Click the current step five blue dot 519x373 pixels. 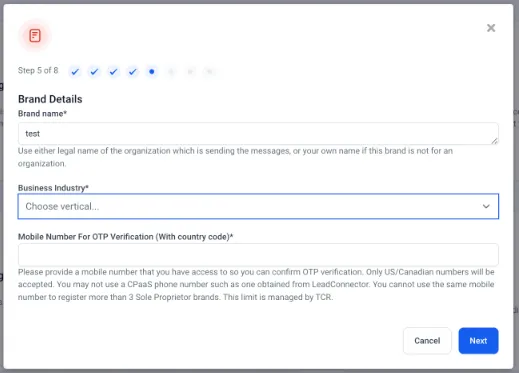tap(152, 72)
